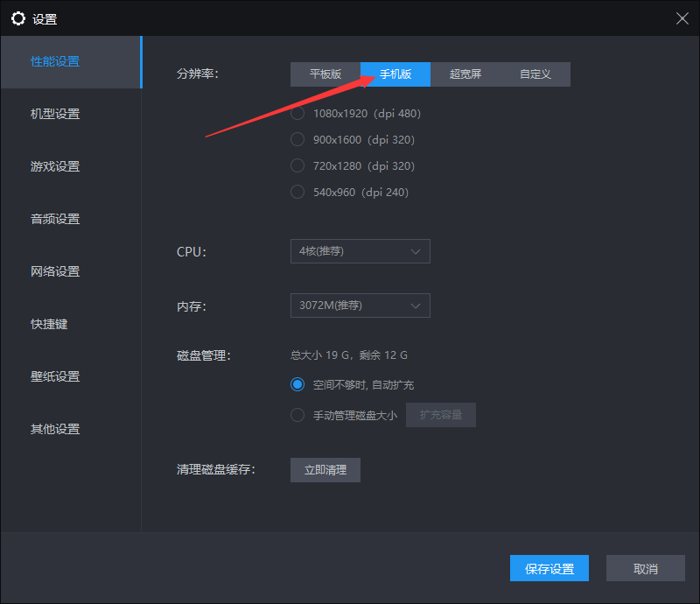
Task: Click the 手机版 resolution tab
Action: (x=395, y=74)
